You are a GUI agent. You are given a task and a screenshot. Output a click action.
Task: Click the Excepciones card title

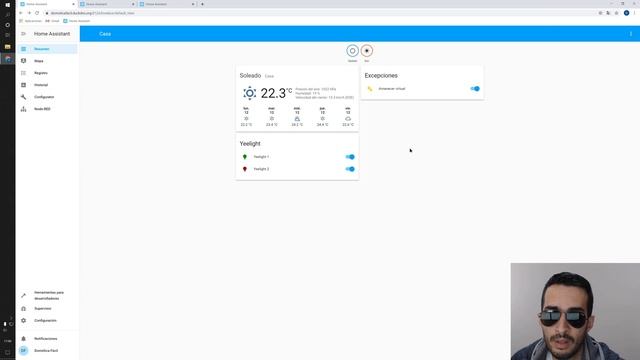pyautogui.click(x=381, y=76)
